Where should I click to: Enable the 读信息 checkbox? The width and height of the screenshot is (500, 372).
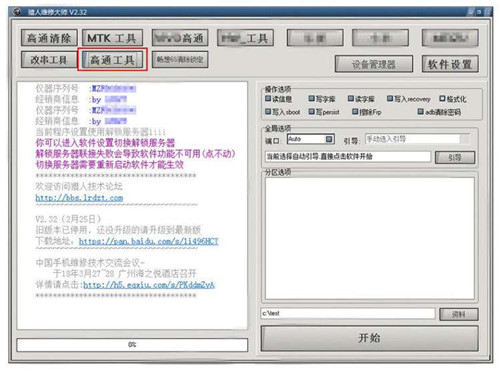pos(268,99)
